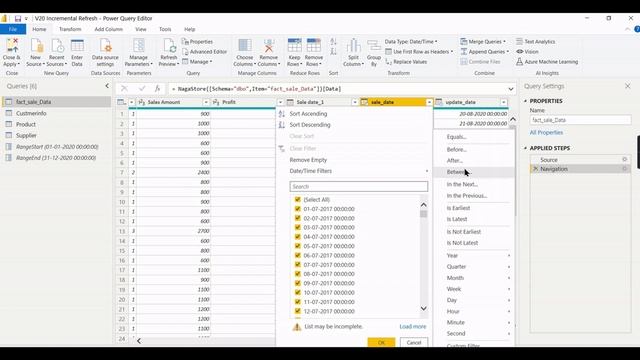Screen dimensions: 640x360
Task: Click the formula bar fx icon
Action: 157,89
